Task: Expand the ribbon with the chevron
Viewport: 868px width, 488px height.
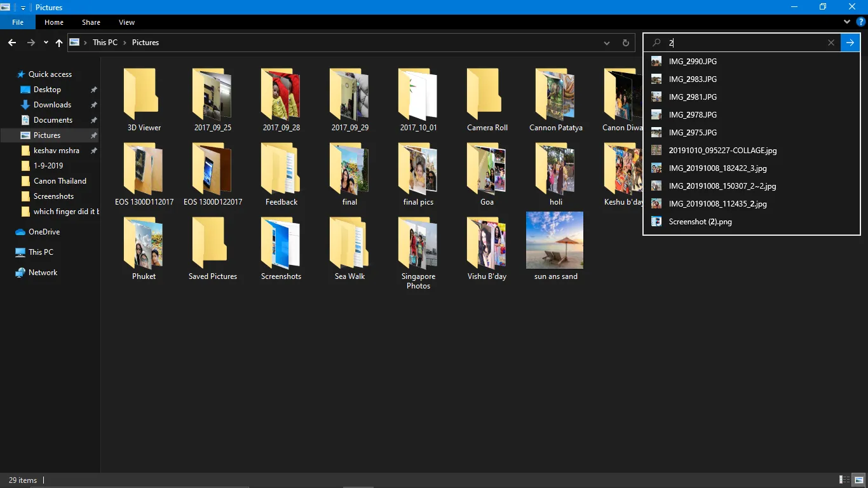Action: 847,22
